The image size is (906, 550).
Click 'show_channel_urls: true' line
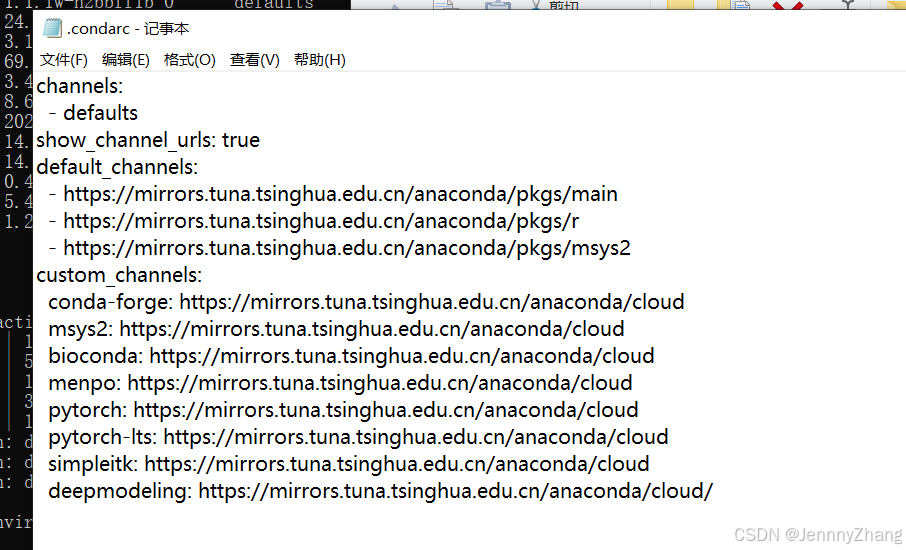point(148,140)
